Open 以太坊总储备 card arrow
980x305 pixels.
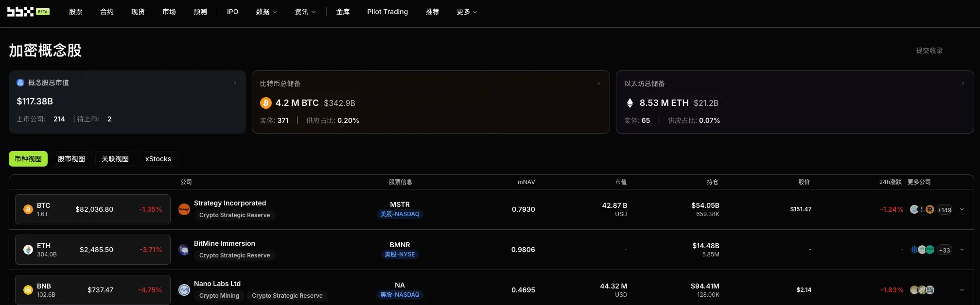[962, 84]
